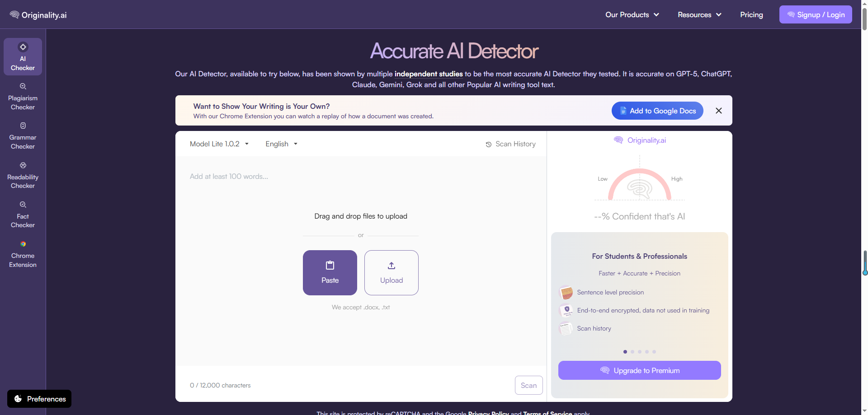Open the AI Checker sidebar icon
The height and width of the screenshot is (415, 868).
[x=23, y=47]
